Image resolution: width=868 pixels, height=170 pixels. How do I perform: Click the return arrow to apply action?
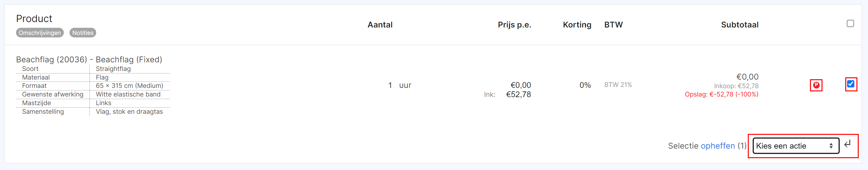[847, 144]
